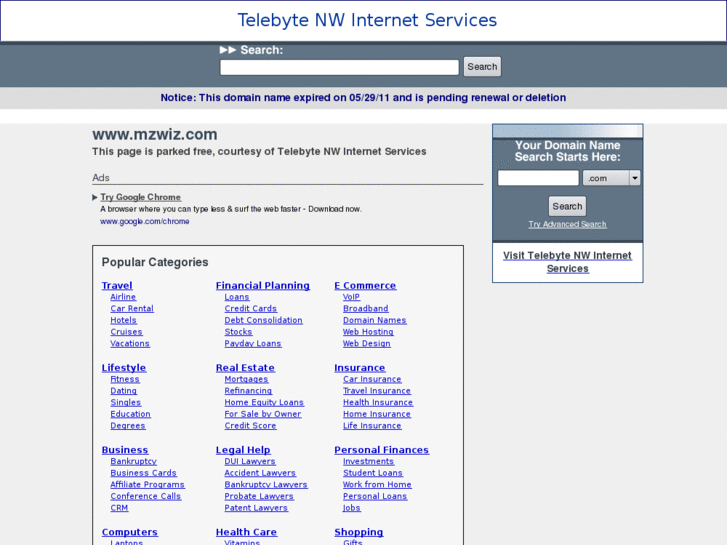Screen dimensions: 727x545
Task: Open the Home Equity Loans link
Action: click(264, 403)
